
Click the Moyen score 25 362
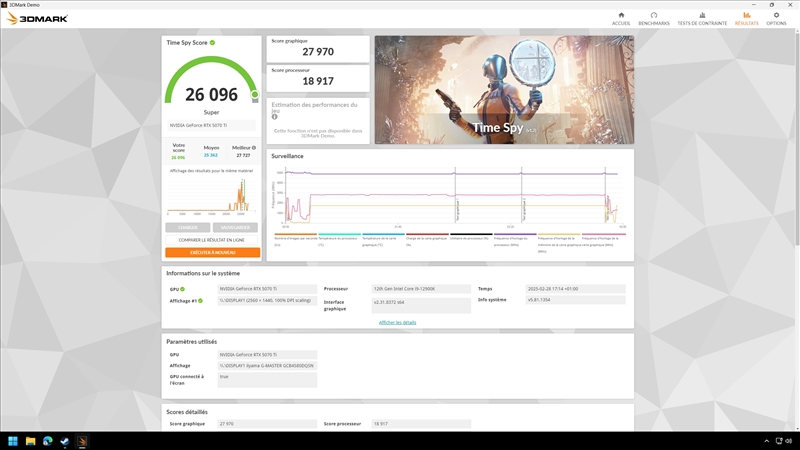click(x=211, y=155)
